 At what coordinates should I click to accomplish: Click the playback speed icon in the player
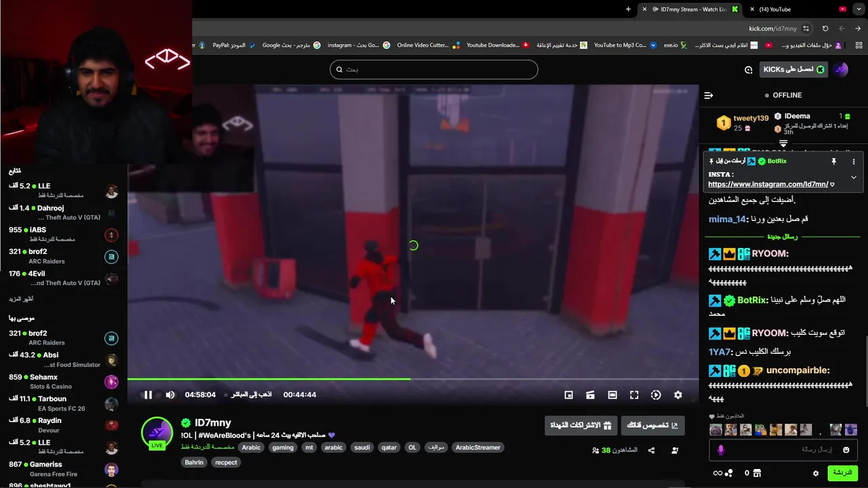tap(656, 394)
